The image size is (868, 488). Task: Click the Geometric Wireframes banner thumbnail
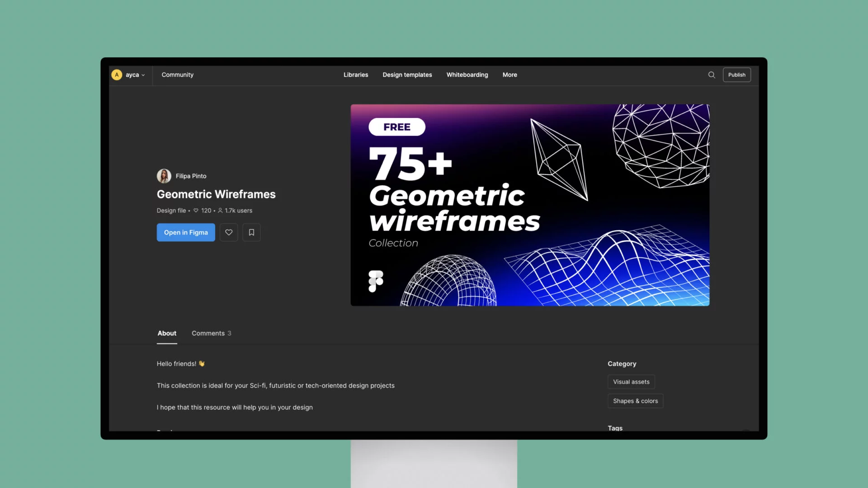530,205
